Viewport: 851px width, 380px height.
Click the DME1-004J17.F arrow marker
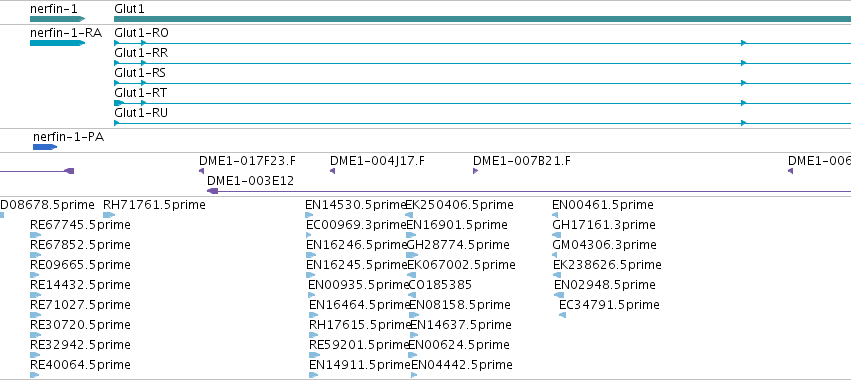pos(332,171)
